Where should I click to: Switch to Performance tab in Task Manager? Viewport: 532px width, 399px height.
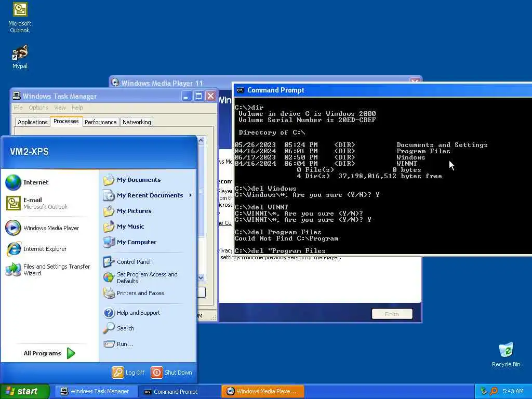(100, 122)
